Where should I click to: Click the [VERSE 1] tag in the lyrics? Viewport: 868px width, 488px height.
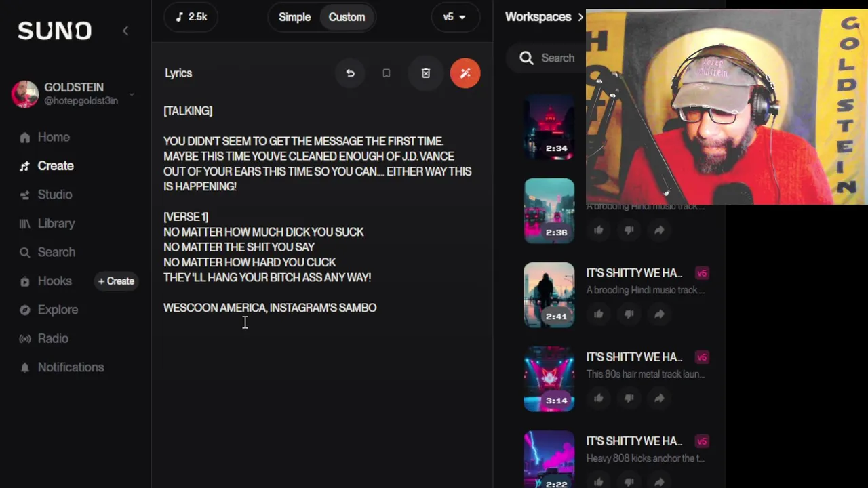pyautogui.click(x=186, y=217)
